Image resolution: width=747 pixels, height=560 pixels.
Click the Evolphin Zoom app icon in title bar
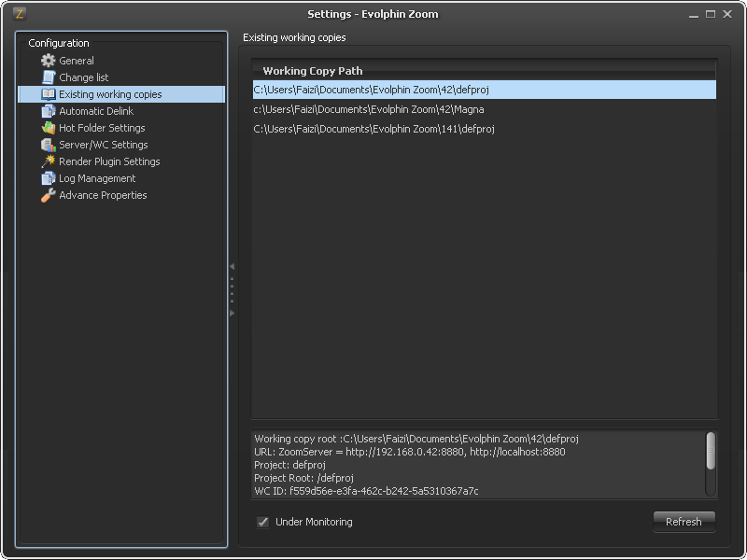click(x=19, y=14)
